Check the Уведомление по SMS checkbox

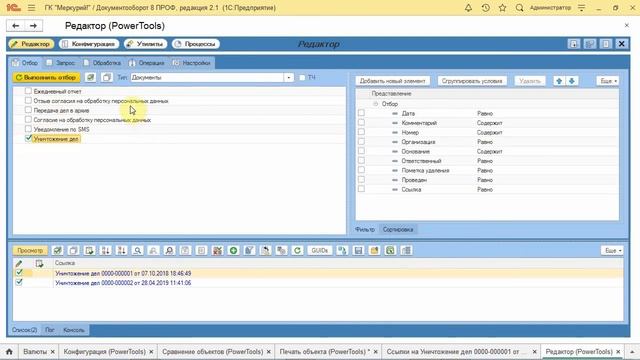[x=28, y=129]
